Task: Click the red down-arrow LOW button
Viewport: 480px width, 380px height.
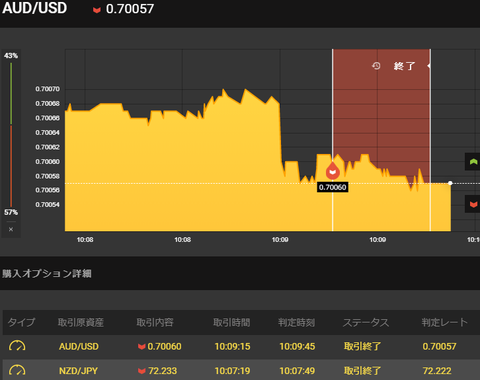Action: 473,204
